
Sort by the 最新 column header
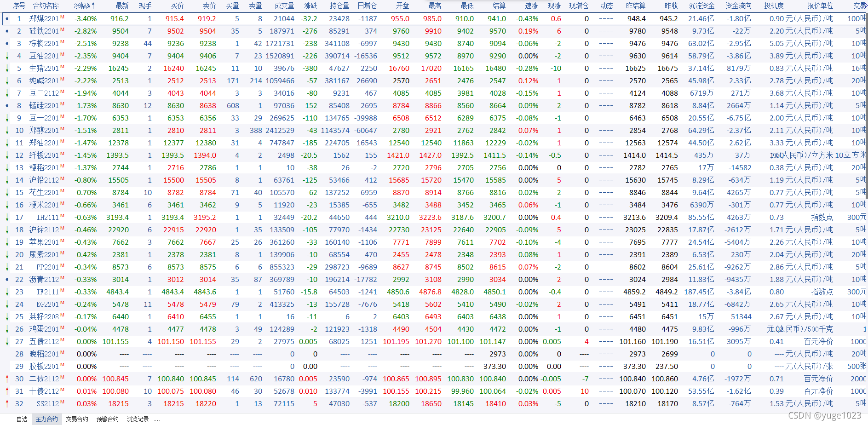coord(122,6)
